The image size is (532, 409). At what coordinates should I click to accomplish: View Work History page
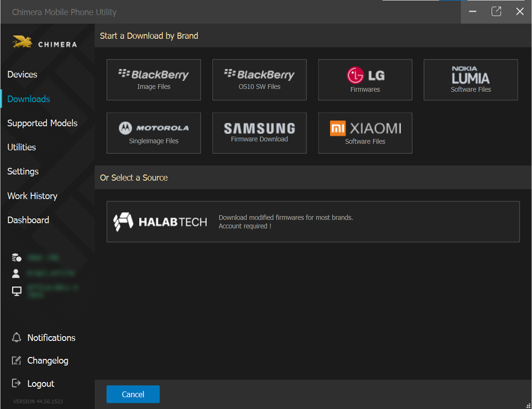pyautogui.click(x=33, y=196)
